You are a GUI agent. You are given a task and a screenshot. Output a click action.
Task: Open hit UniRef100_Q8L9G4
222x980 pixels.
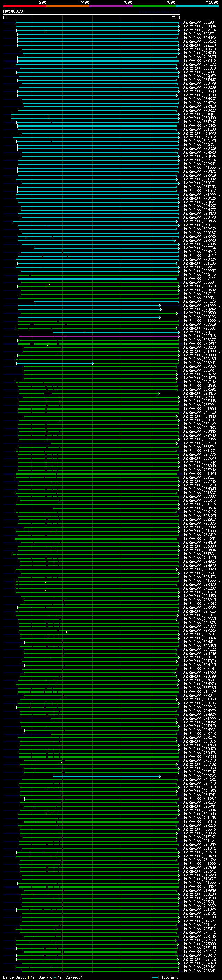click(199, 23)
